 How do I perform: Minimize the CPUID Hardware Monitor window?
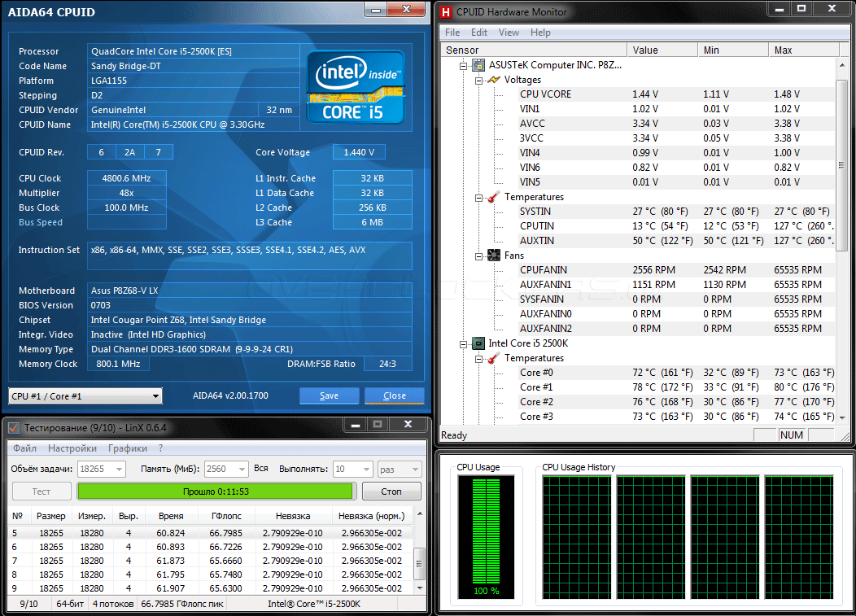point(780,9)
